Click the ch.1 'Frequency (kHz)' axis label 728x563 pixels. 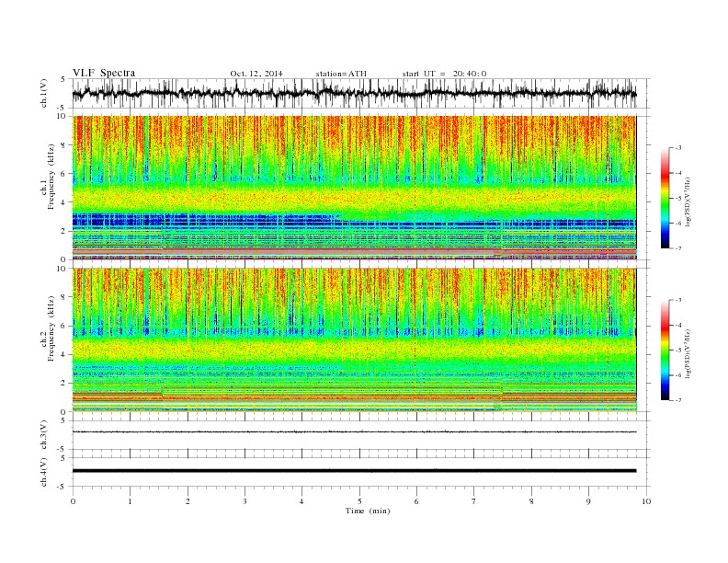pos(51,177)
